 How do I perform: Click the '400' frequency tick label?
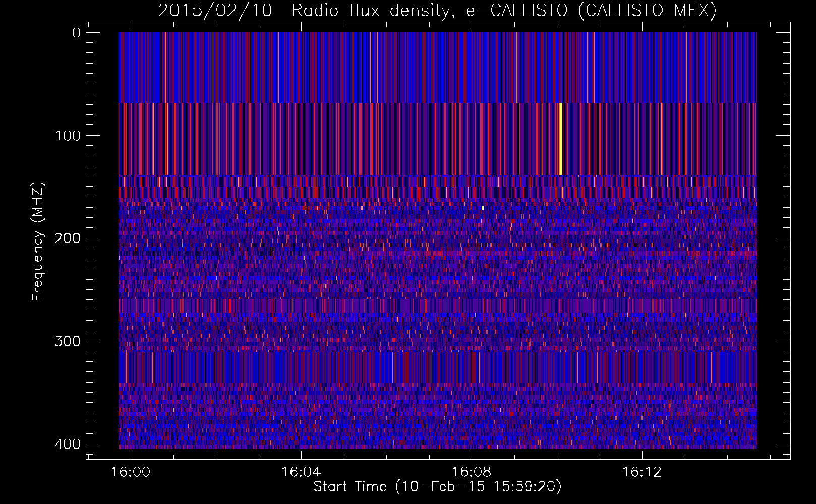point(68,444)
